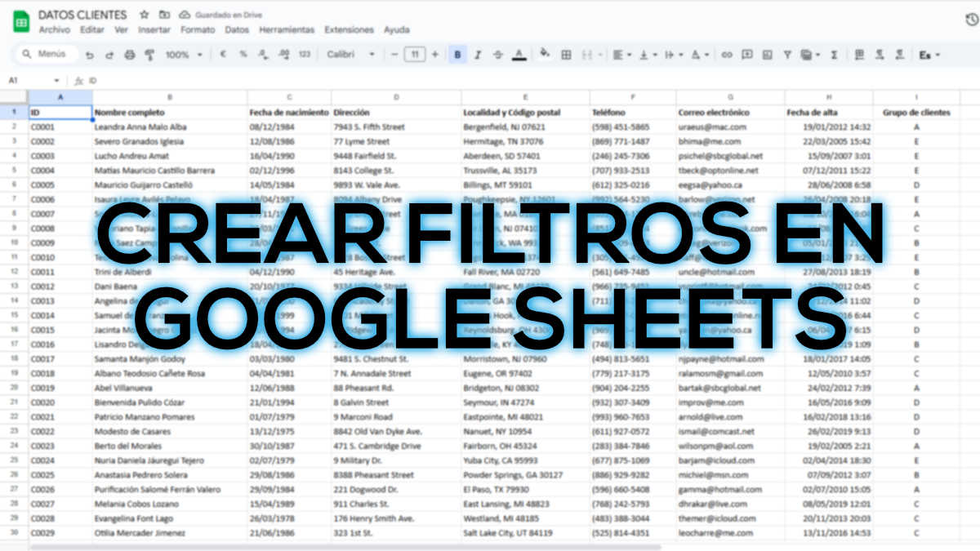Decrease decimal places

tap(263, 55)
